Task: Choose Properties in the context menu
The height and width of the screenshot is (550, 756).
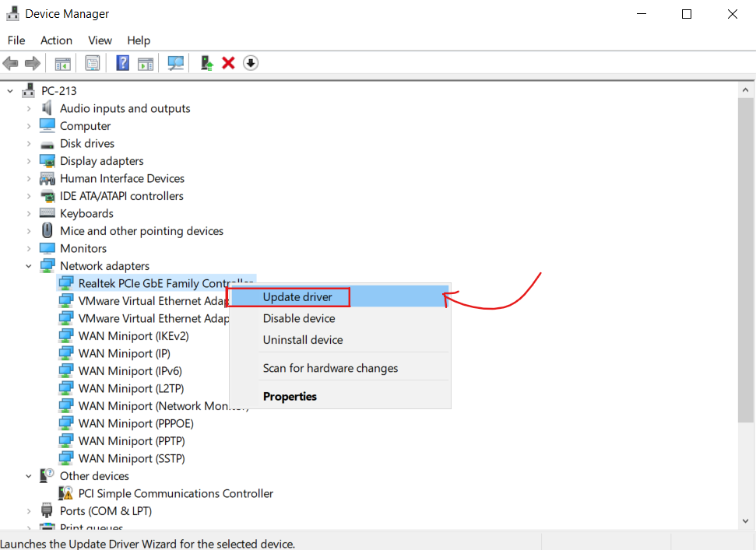Action: pos(290,397)
